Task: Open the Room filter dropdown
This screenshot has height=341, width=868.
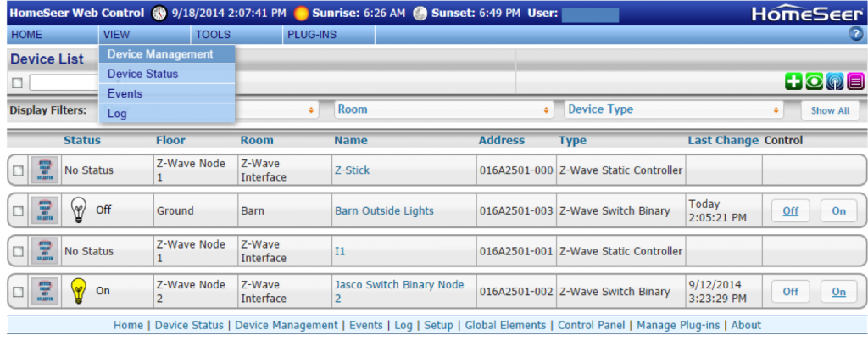Action: pyautogui.click(x=443, y=109)
